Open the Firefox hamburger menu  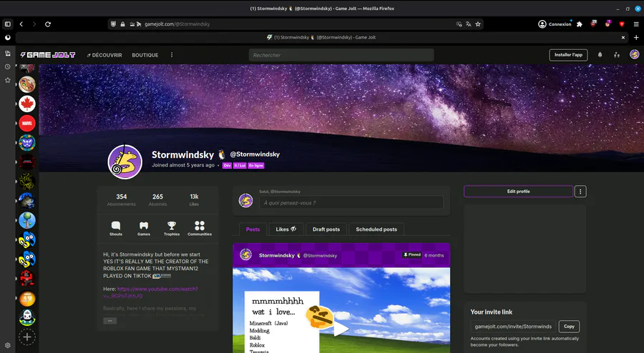(636, 24)
